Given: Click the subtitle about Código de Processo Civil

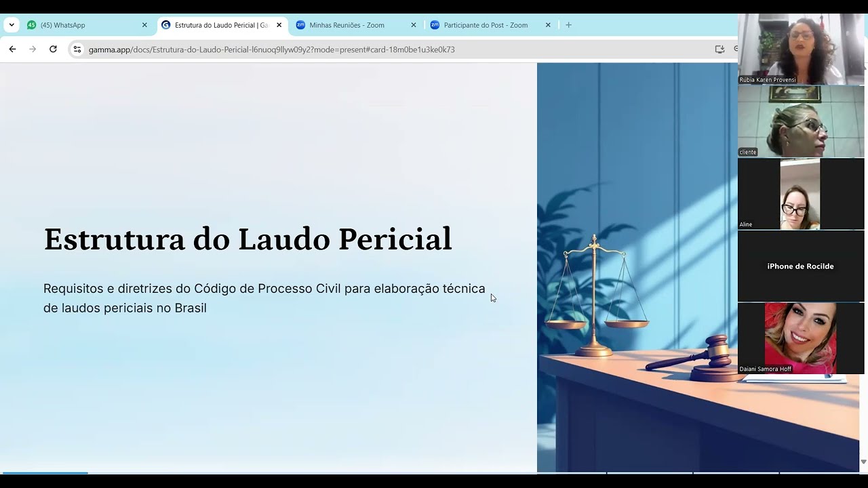Looking at the screenshot, I should (x=264, y=298).
